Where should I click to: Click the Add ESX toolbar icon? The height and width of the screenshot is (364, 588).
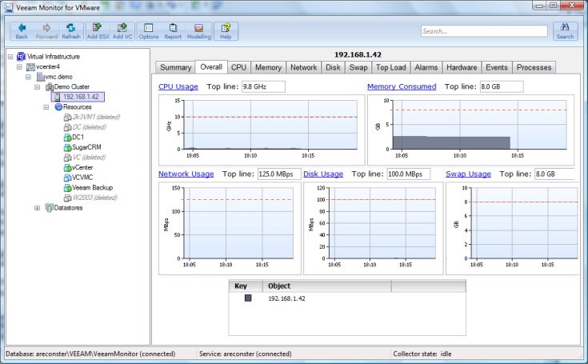click(x=98, y=30)
